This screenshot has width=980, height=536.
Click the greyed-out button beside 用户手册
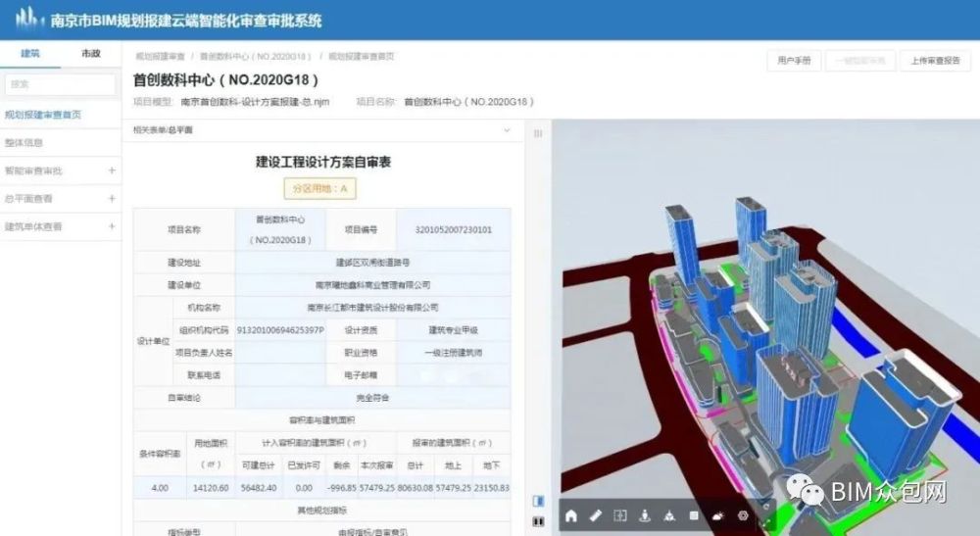click(860, 61)
